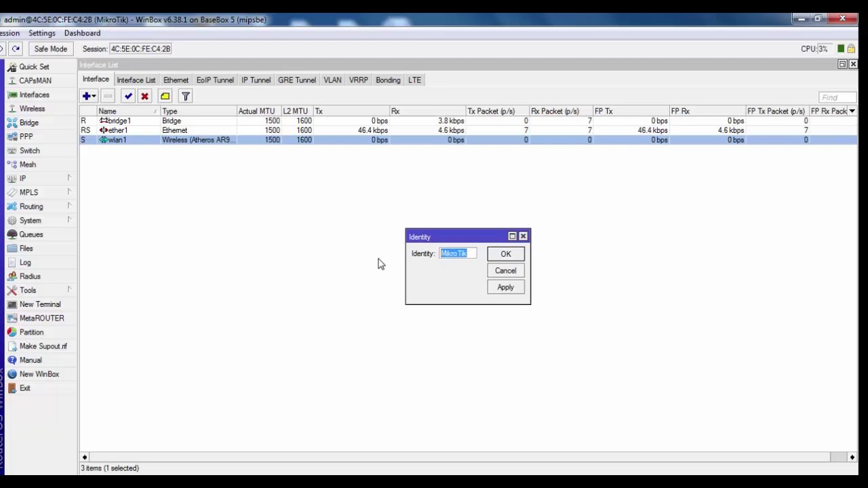Open CAPsMAN in sidebar
868x488 pixels.
pyautogui.click(x=35, y=81)
